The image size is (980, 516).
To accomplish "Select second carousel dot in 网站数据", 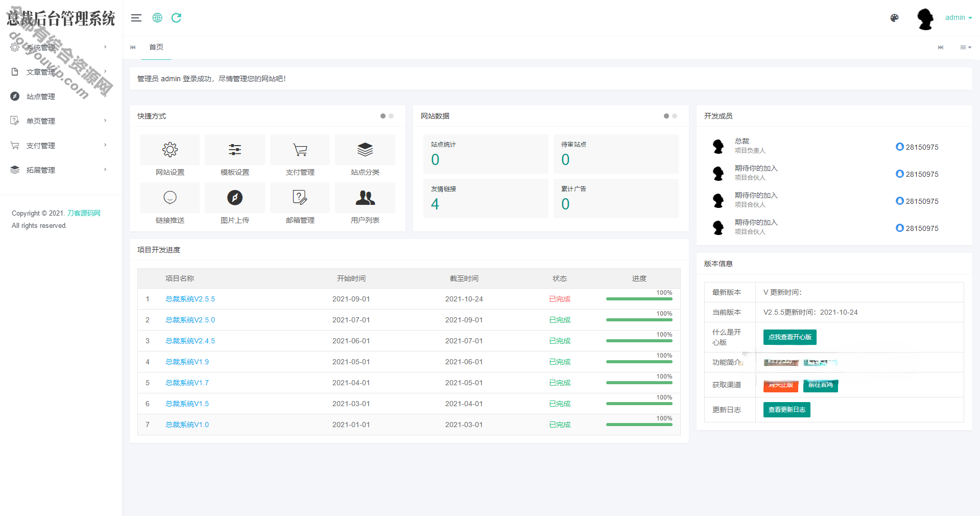I will click(x=675, y=116).
